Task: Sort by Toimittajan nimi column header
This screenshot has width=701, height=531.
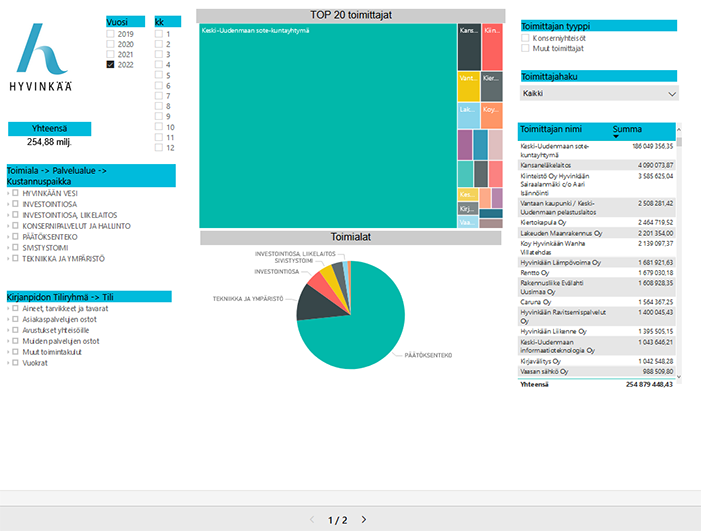Action: (x=551, y=129)
